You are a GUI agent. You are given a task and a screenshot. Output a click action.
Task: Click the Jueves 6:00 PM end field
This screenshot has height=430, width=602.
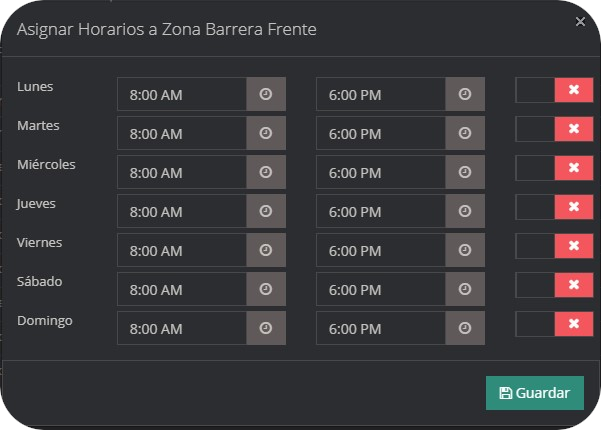tap(381, 211)
